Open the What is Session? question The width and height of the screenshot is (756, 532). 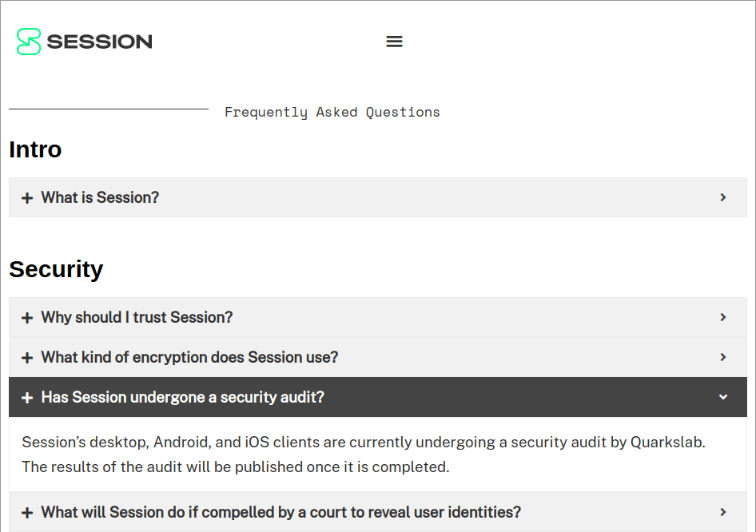[x=378, y=197]
